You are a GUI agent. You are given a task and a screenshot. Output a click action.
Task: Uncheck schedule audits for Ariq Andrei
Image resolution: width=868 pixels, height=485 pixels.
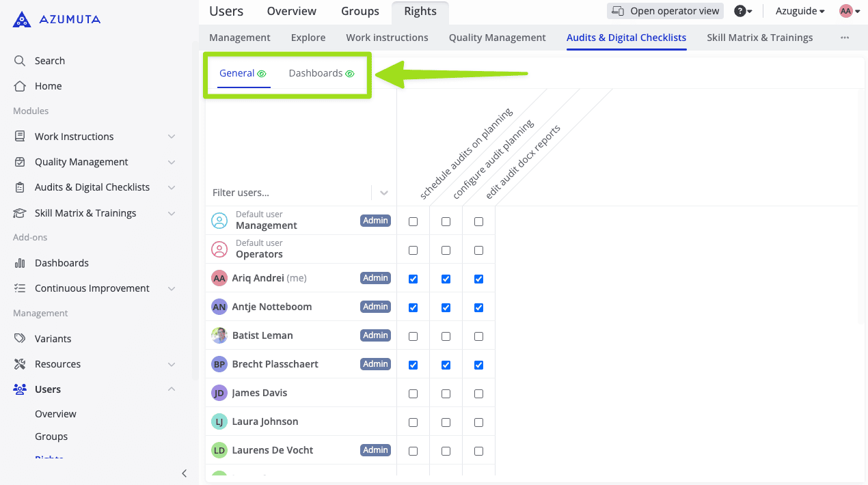413,279
